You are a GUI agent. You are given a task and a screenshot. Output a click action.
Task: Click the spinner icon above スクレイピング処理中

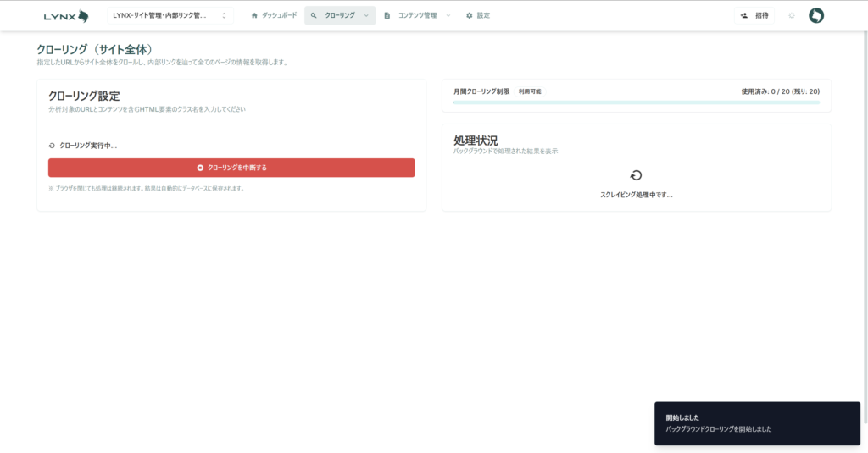point(636,175)
